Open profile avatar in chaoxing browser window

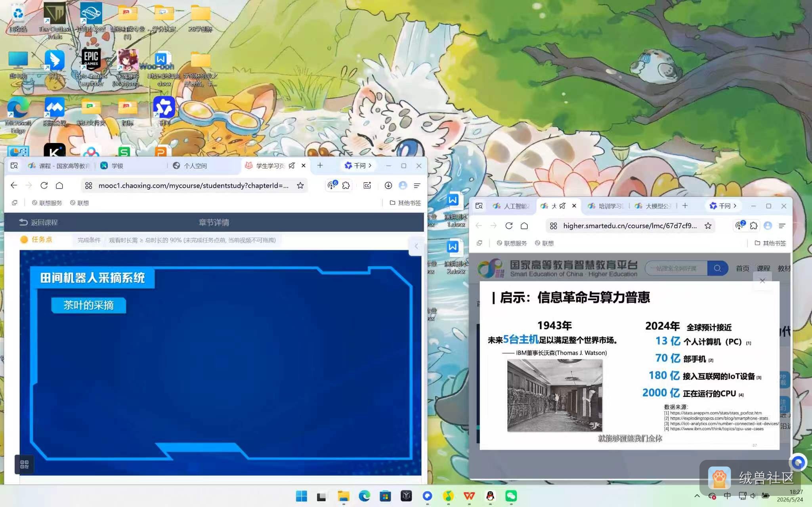[x=403, y=185]
